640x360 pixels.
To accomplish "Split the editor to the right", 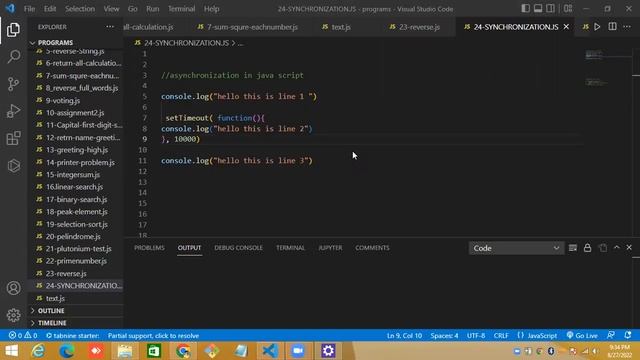I will pos(612,27).
